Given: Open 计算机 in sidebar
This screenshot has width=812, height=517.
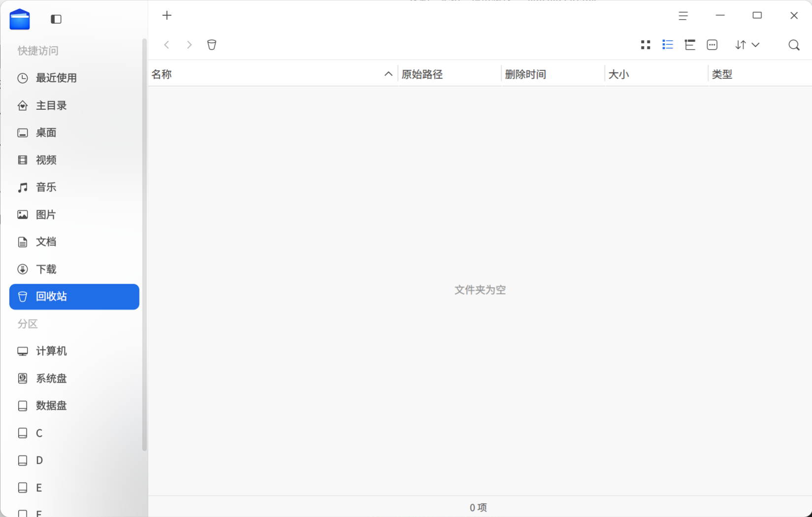Looking at the screenshot, I should tap(74, 351).
